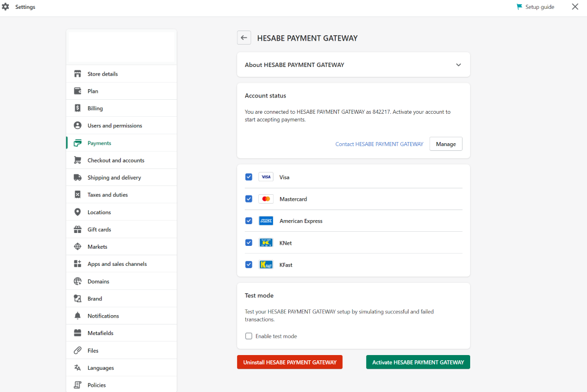Toggle the KFast payment checkbox
Viewport: 587px width, 392px height.
click(x=249, y=264)
